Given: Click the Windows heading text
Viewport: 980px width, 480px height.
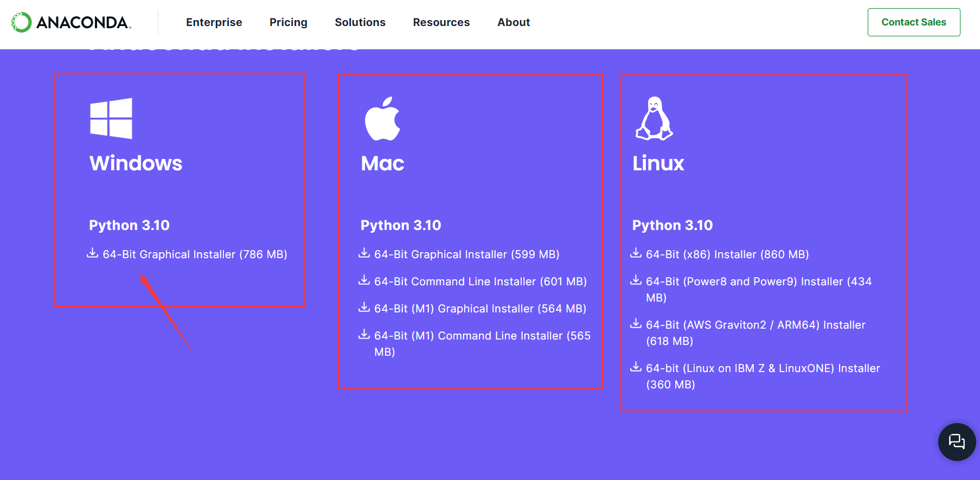Looking at the screenshot, I should tap(136, 163).
